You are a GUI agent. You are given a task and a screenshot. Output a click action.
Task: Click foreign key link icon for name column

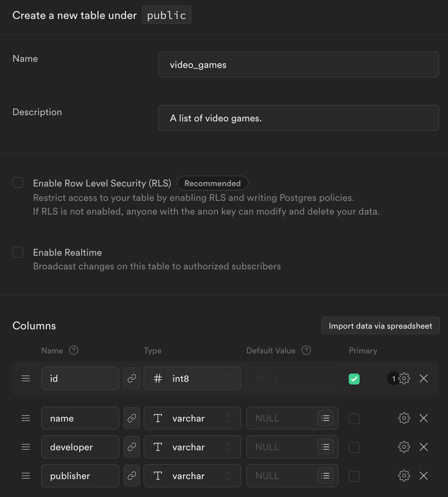(x=132, y=418)
